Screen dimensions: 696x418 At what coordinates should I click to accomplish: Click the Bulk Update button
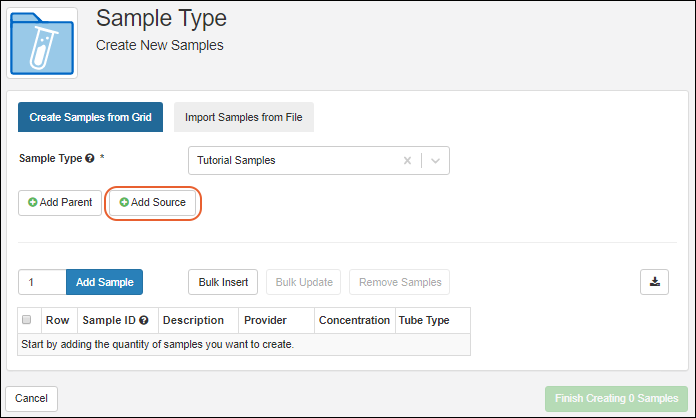tap(303, 282)
